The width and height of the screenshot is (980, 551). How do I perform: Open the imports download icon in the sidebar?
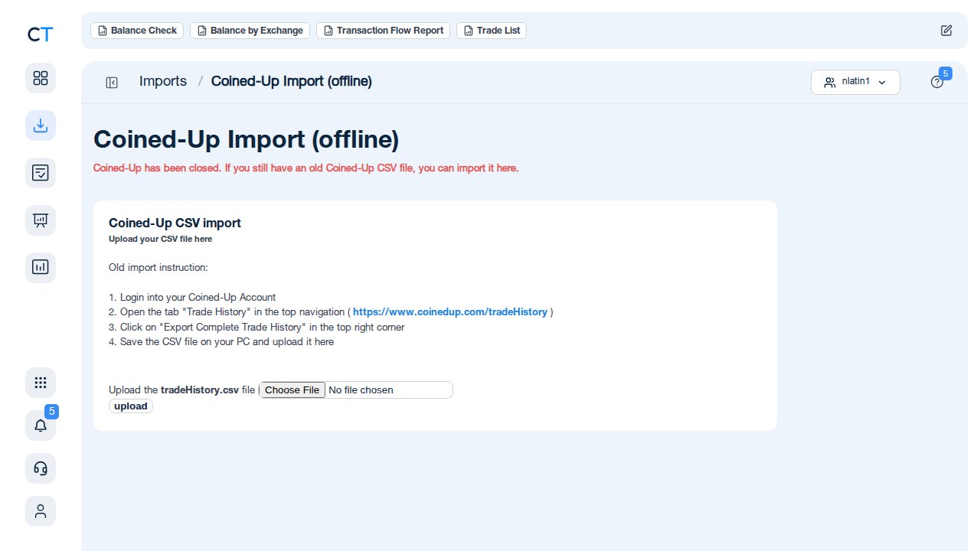41,126
